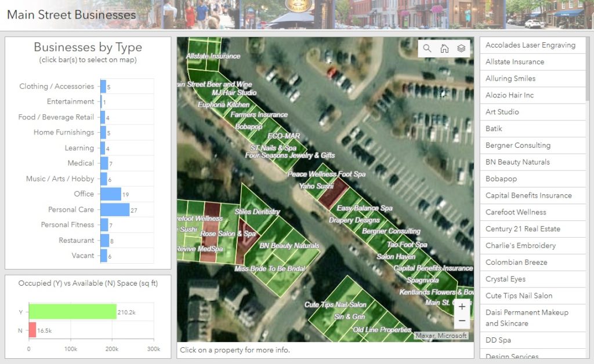Select the Entertainment chart bar

101,102
